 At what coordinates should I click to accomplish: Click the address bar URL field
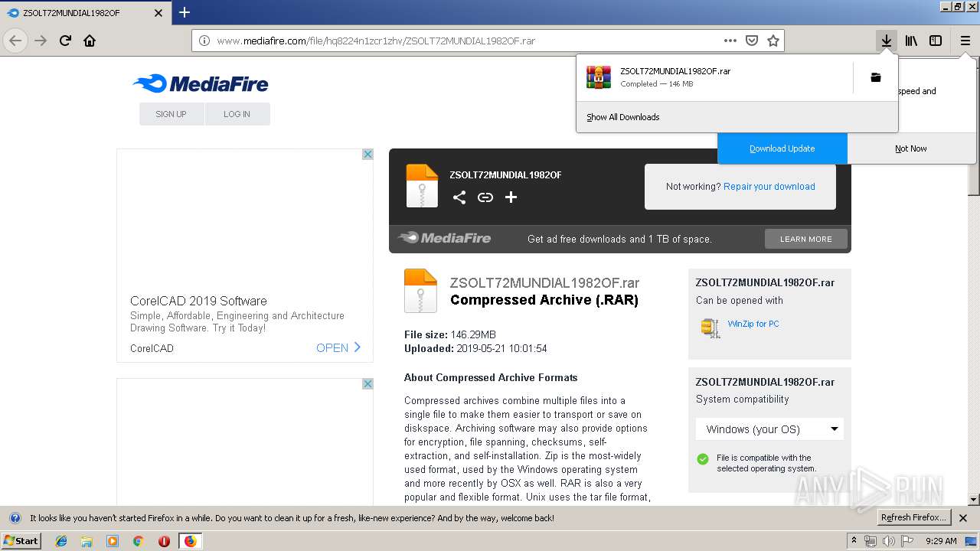tap(467, 41)
